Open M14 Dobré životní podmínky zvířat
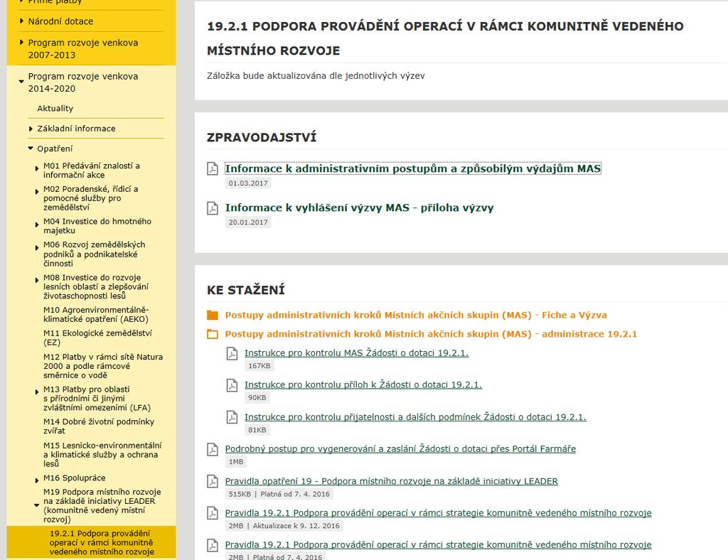The image size is (728, 560). click(x=99, y=426)
